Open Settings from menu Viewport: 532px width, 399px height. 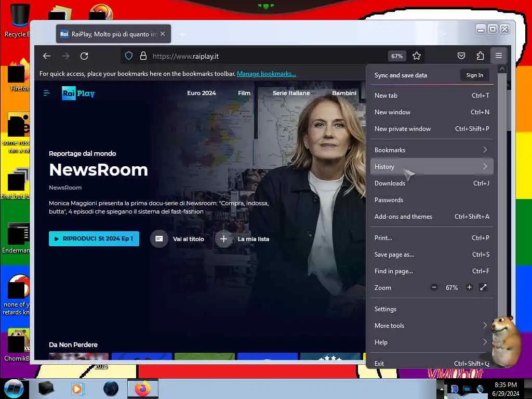click(x=432, y=309)
